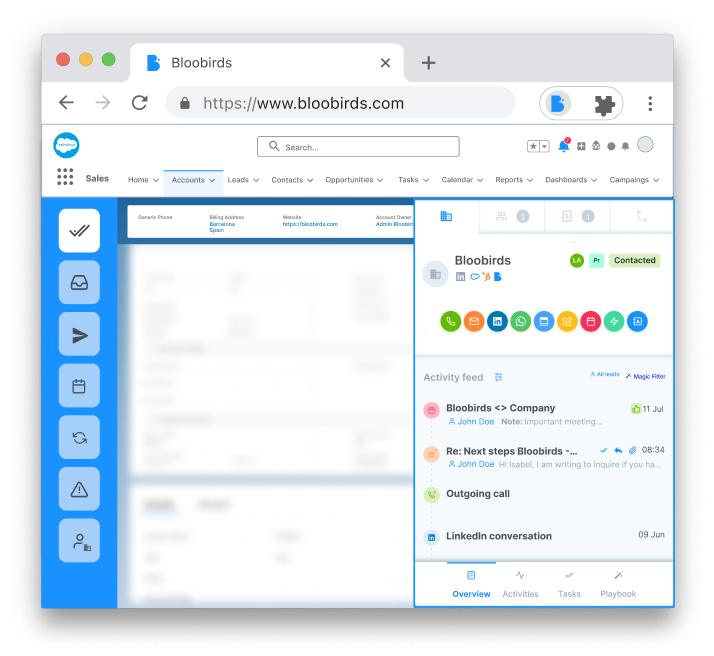This screenshot has height=656, width=714.
Task: Click the small LinkedIn icon under Bloobirds name
Action: [460, 276]
